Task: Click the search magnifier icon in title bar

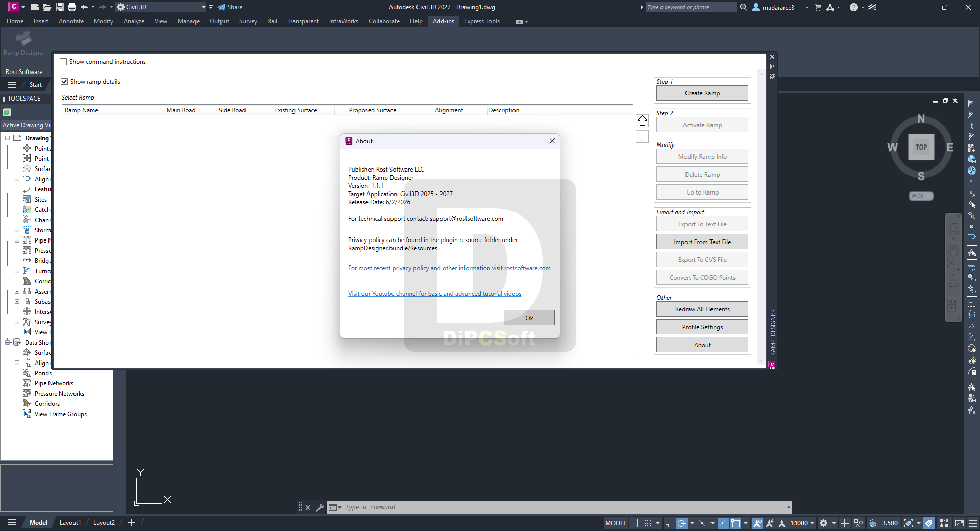Action: (744, 7)
